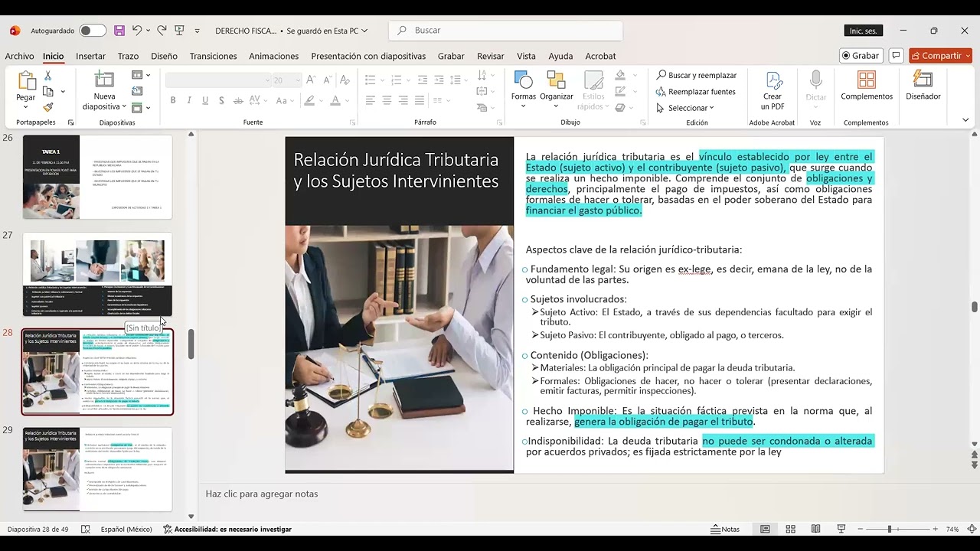Click the Grabar button at top right
The width and height of the screenshot is (980, 551).
(861, 56)
